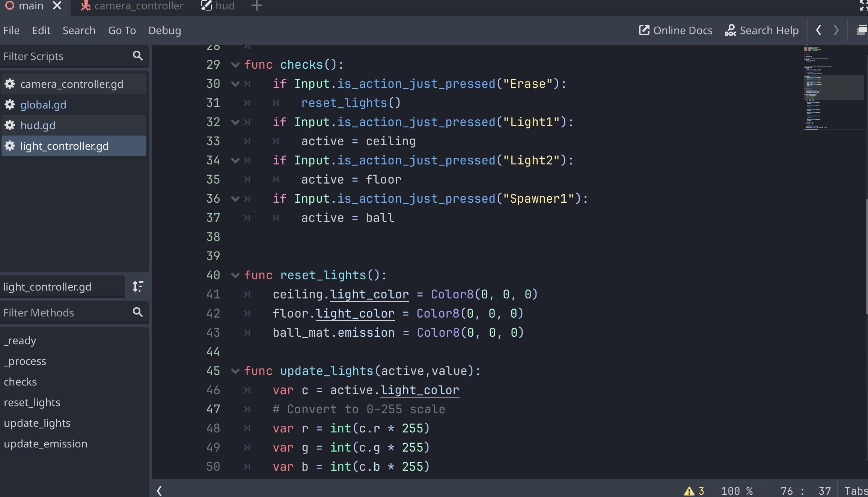Go to next edited document arrow
This screenshot has width=868, height=497.
pos(836,30)
